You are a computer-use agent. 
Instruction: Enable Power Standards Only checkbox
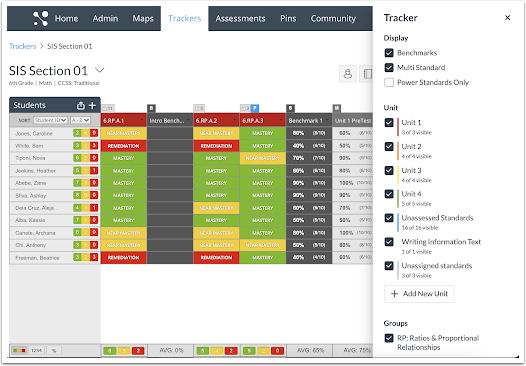pyautogui.click(x=389, y=83)
